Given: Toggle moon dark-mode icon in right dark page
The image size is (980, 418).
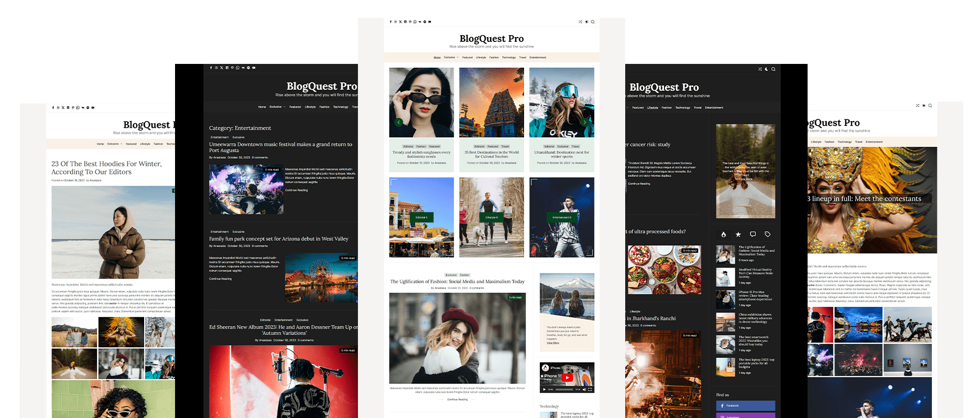Looking at the screenshot, I should coord(767,69).
